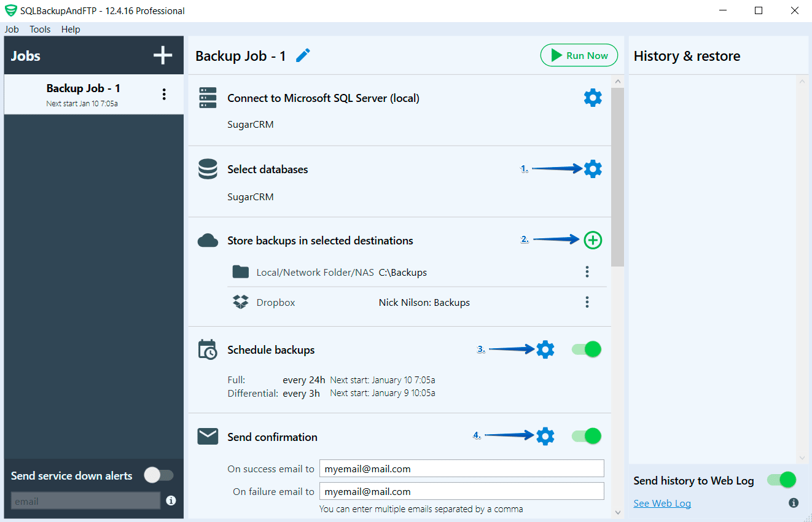
Task: Click the Run Now button
Action: (579, 55)
